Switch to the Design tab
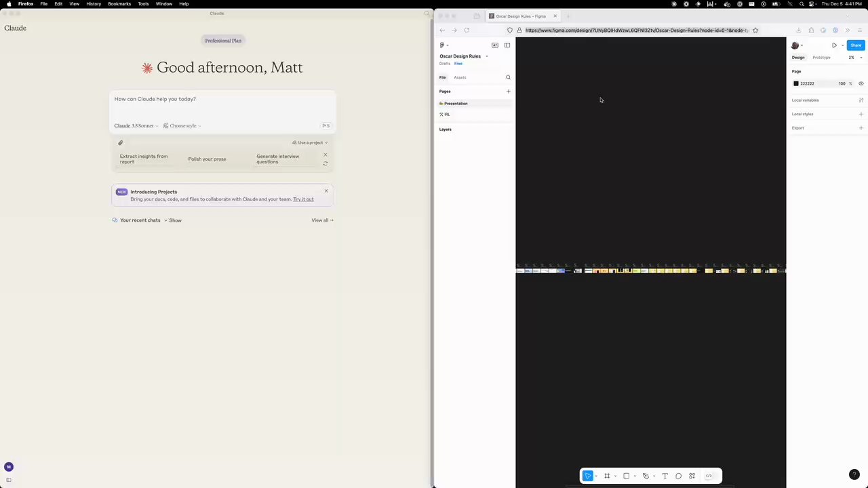Viewport: 868px width, 488px height. point(798,58)
